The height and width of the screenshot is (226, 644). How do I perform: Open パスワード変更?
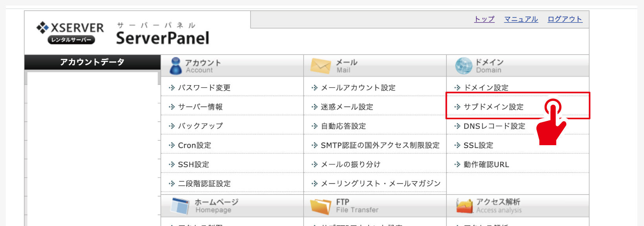coord(204,88)
